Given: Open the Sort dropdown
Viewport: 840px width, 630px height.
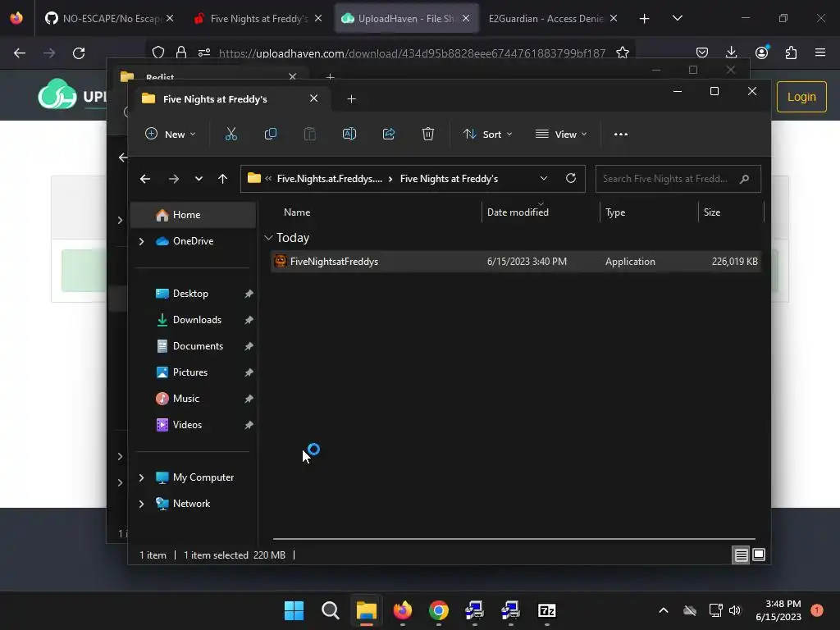Looking at the screenshot, I should [487, 134].
